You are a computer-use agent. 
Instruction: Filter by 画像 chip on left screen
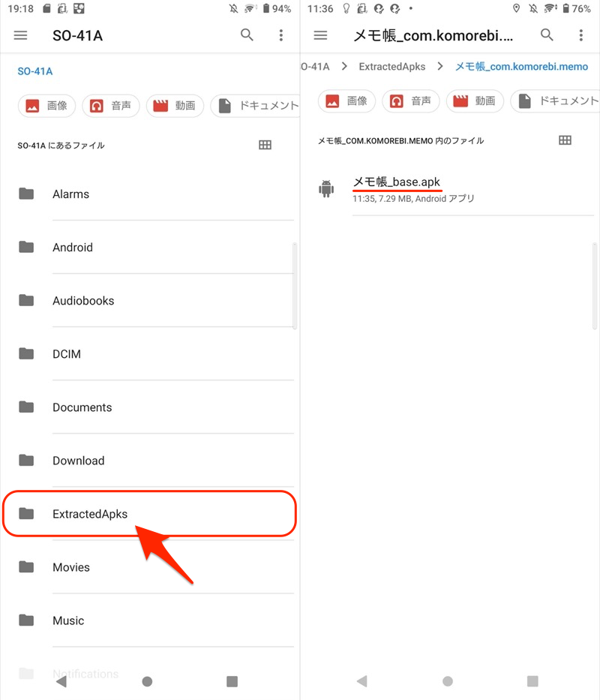click(46, 106)
